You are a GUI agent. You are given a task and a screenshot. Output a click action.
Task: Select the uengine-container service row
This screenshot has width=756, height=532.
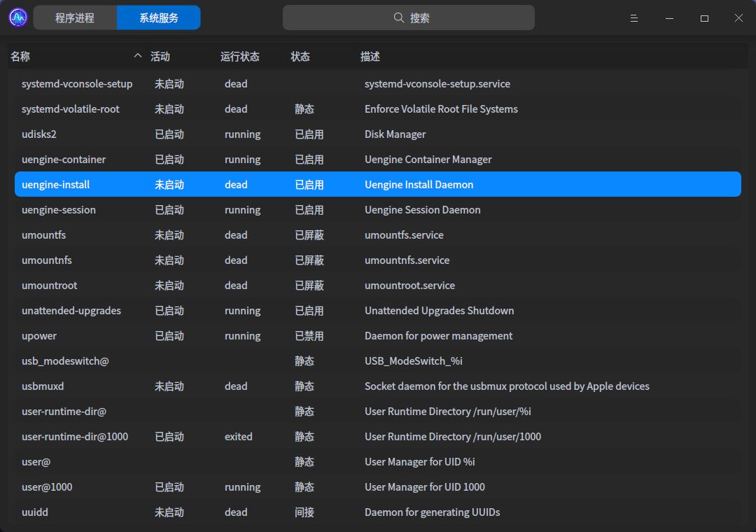[64, 160]
